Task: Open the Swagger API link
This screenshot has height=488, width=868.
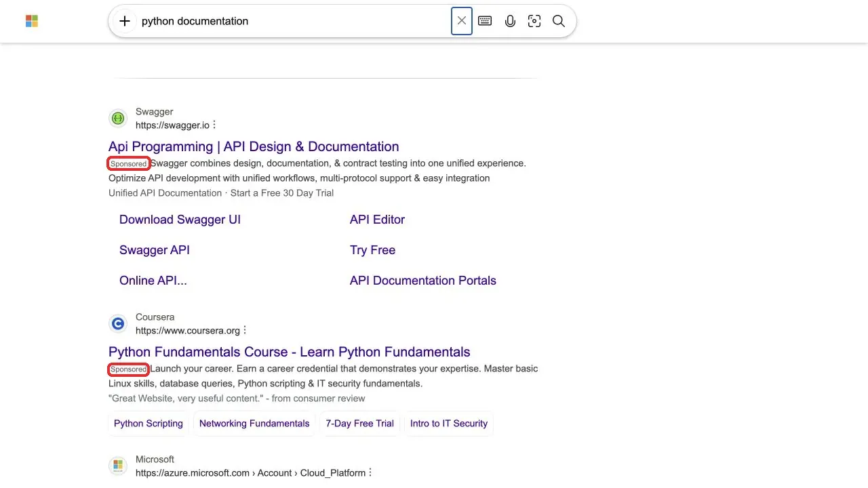Action: pyautogui.click(x=155, y=250)
